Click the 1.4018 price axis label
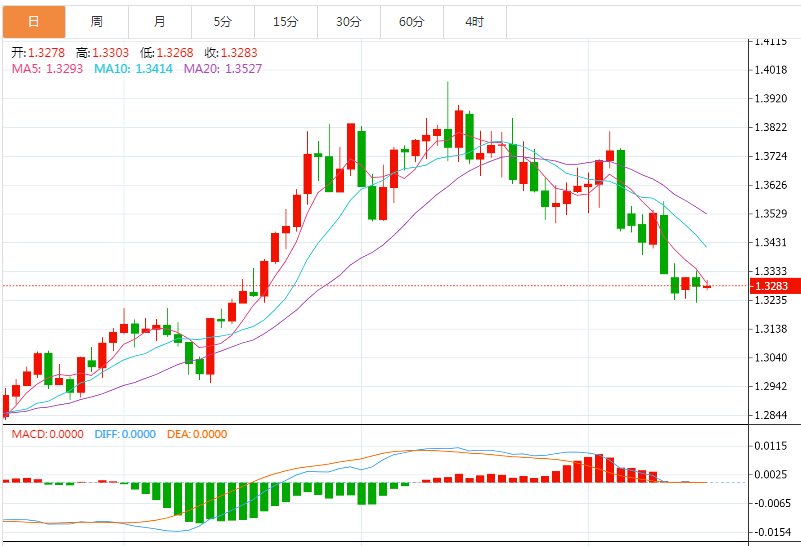Viewport: 801px width, 546px height. pos(771,70)
